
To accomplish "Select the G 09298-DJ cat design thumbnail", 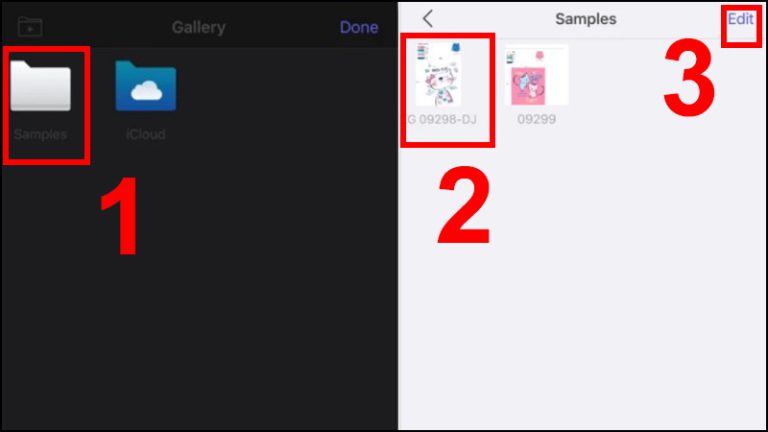I will click(438, 74).
